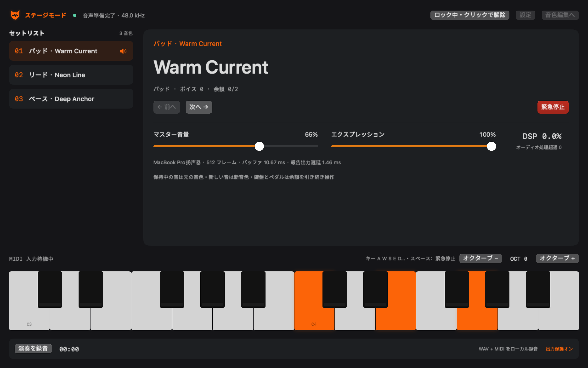
Task: Start recording with 演奏を録音 button
Action: (x=33, y=348)
